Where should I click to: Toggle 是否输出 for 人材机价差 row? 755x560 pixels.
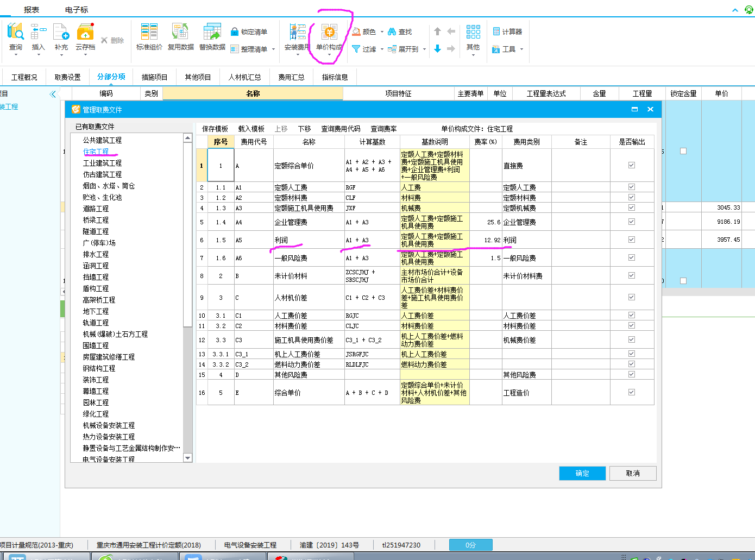coord(632,297)
